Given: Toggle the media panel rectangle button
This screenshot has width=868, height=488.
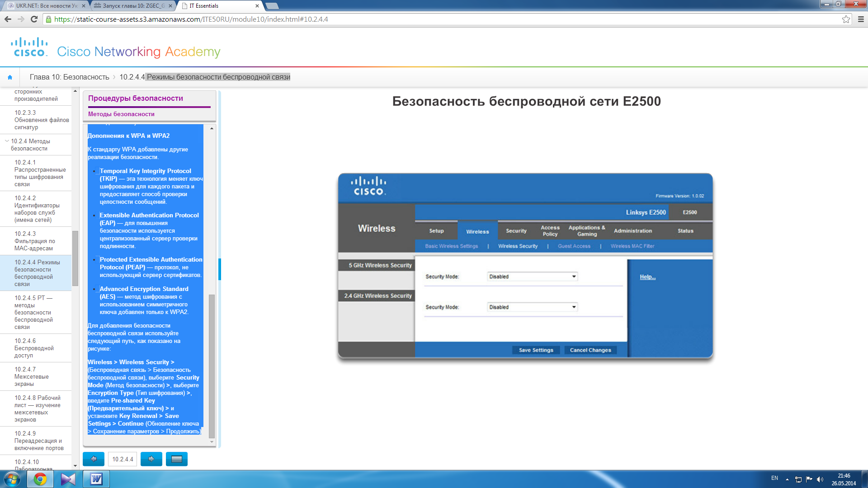Looking at the screenshot, I should tap(177, 459).
